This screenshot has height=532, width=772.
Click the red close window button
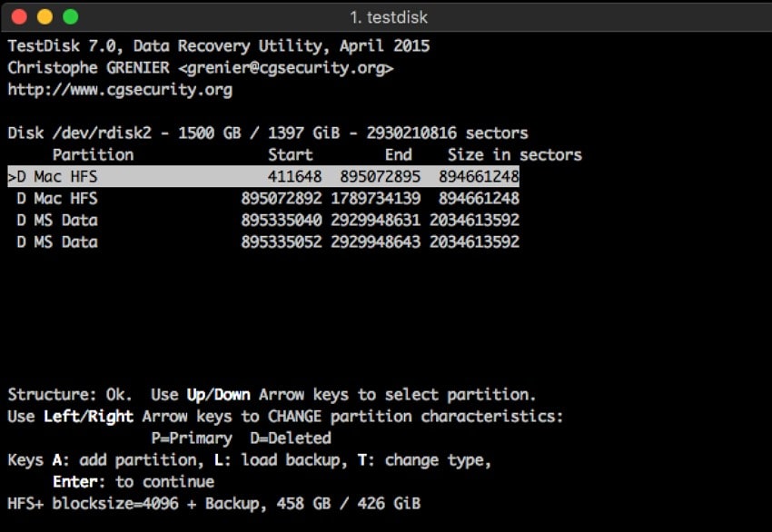(18, 17)
